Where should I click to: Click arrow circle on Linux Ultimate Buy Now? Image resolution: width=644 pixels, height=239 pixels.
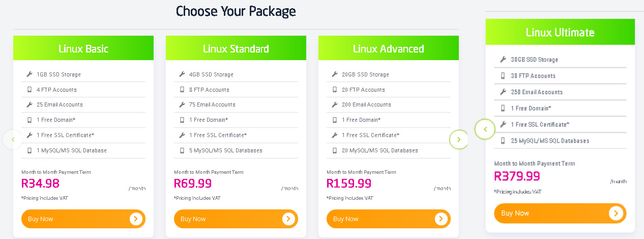pyautogui.click(x=616, y=214)
